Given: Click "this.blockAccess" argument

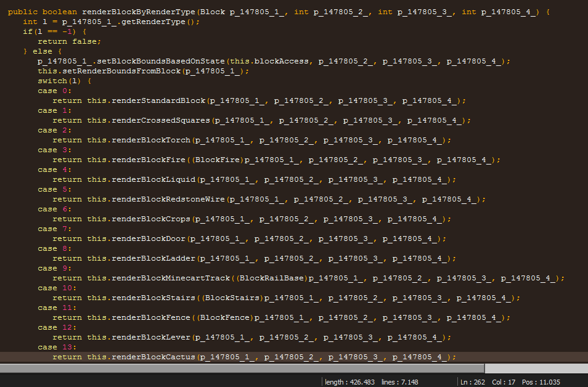Looking at the screenshot, I should [269, 61].
